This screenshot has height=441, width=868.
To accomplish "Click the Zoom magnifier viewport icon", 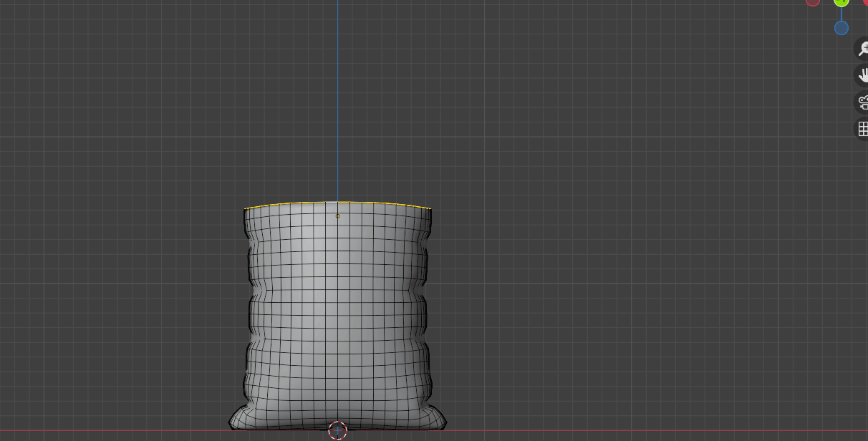I will 862,49.
